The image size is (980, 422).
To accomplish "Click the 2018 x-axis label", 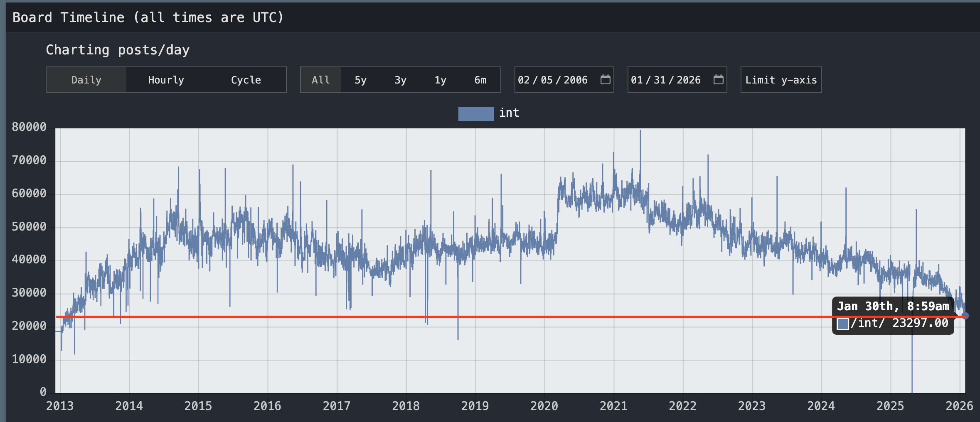I will pos(406,406).
